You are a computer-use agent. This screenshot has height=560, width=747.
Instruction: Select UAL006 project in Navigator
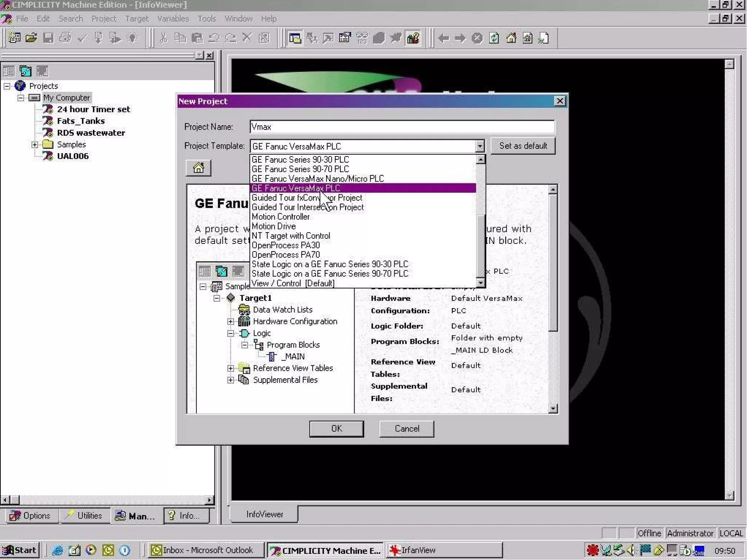coord(73,156)
